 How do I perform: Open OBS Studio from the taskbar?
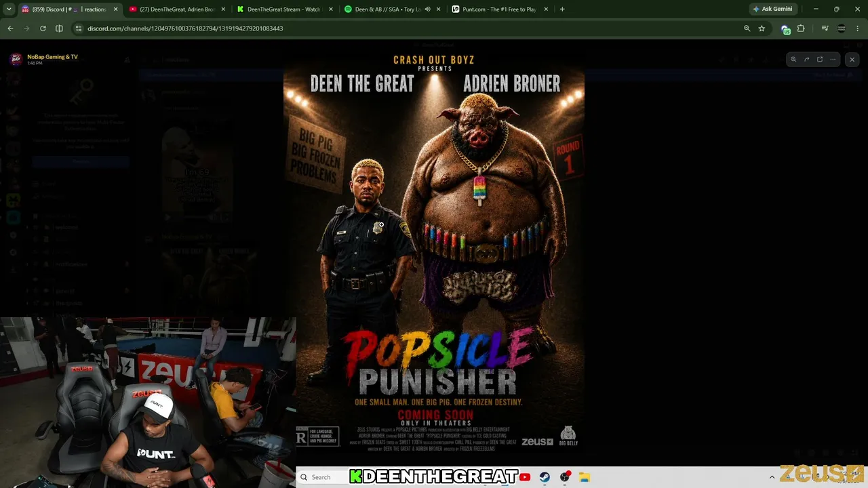[x=564, y=477]
